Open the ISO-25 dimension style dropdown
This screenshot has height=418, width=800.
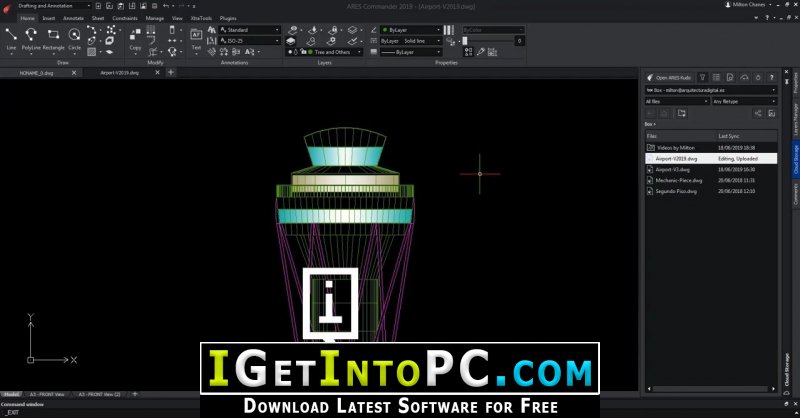click(250, 41)
